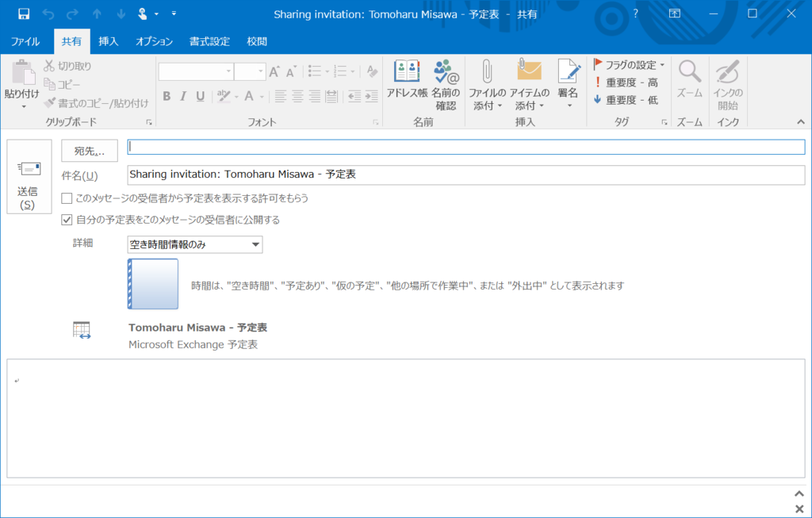The image size is (812, 518).
Task: Uncheck 自分の予定表を受信者に公開する checkbox
Action: pyautogui.click(x=67, y=220)
